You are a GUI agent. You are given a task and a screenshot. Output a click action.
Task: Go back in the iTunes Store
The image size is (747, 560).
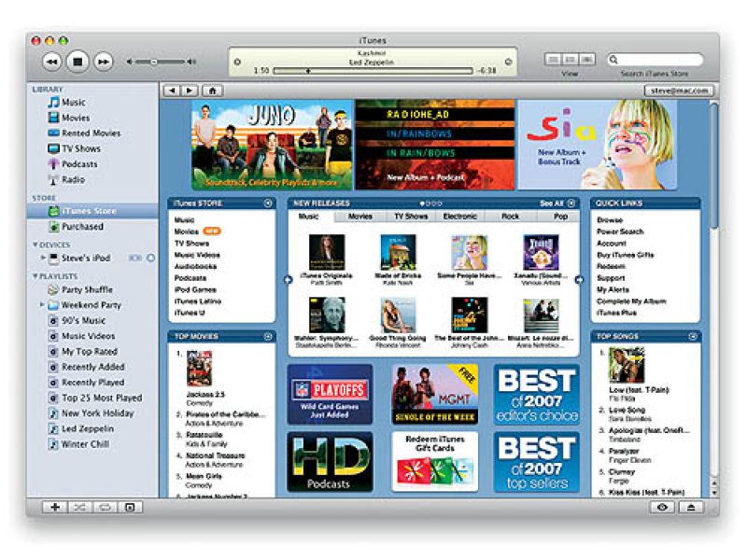pyautogui.click(x=172, y=91)
